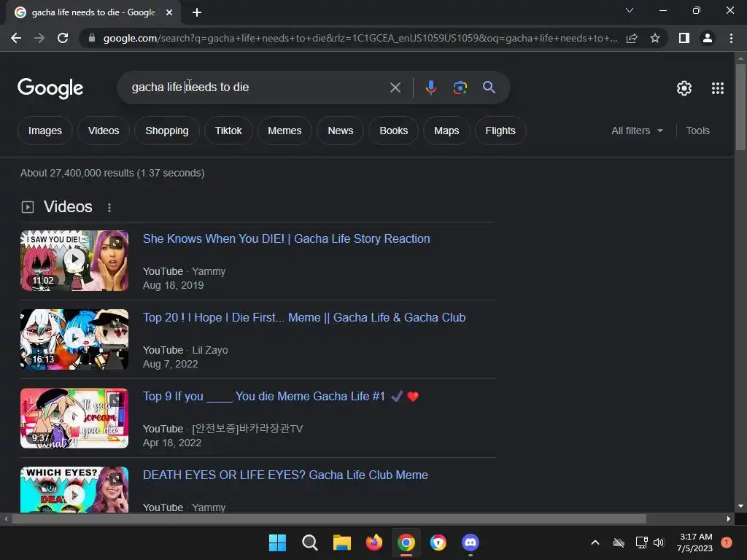Open the Chrome profile menu
Image resolution: width=747 pixels, height=560 pixels.
708,38
